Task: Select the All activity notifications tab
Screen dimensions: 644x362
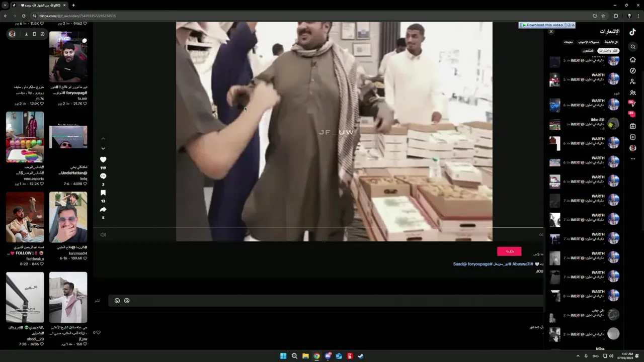Action: tap(611, 42)
